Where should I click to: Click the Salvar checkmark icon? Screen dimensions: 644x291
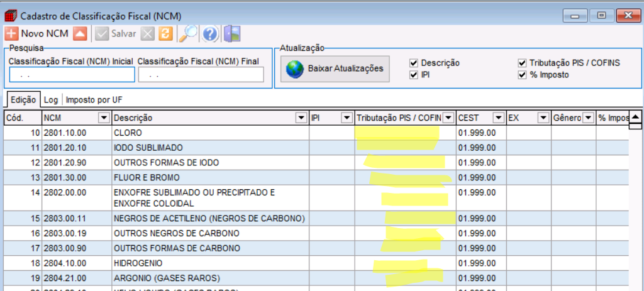101,34
